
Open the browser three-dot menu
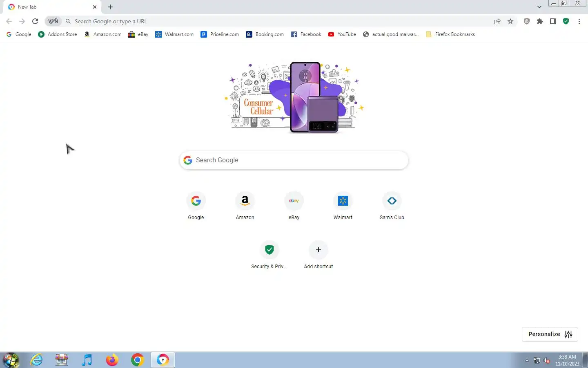tap(579, 21)
